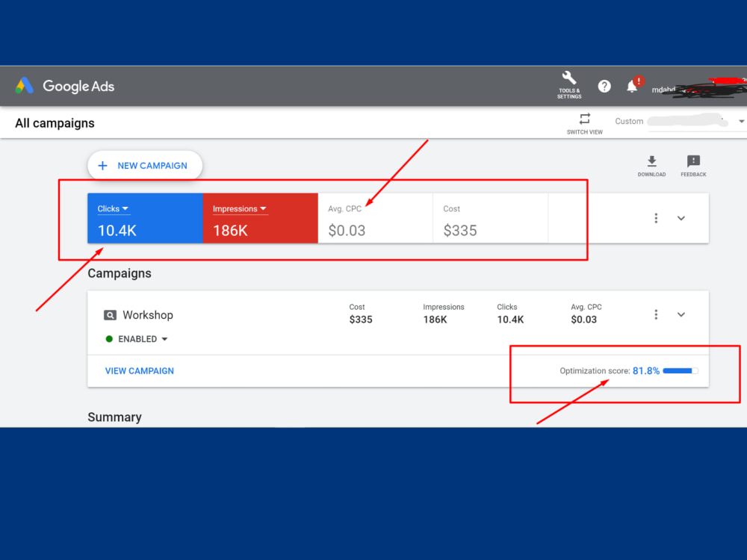The height and width of the screenshot is (560, 747).
Task: Click the Workshop row Cost $335 value
Action: pos(361,320)
